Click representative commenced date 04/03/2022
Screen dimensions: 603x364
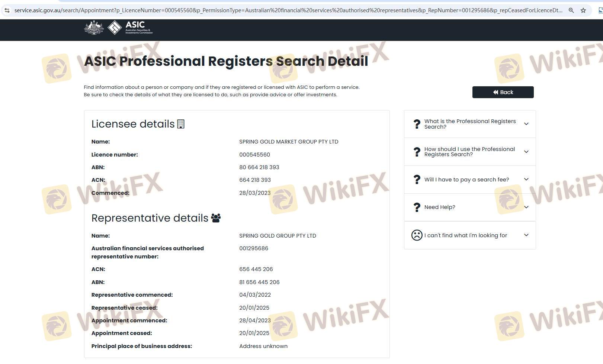coord(255,295)
